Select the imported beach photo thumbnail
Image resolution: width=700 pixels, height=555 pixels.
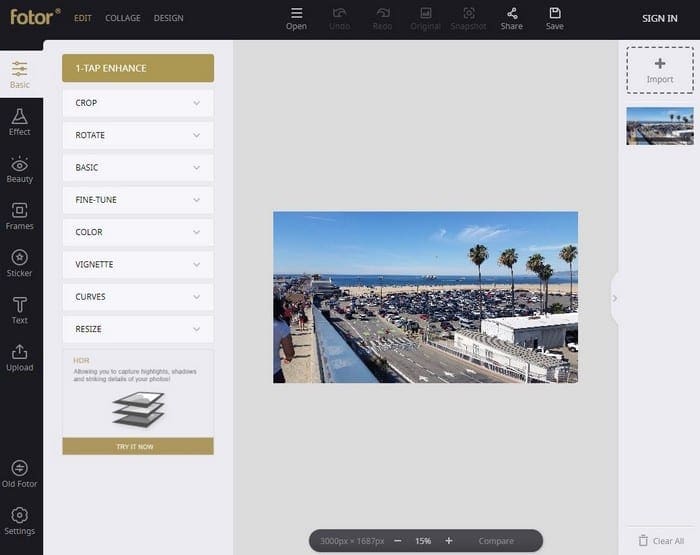[660, 126]
